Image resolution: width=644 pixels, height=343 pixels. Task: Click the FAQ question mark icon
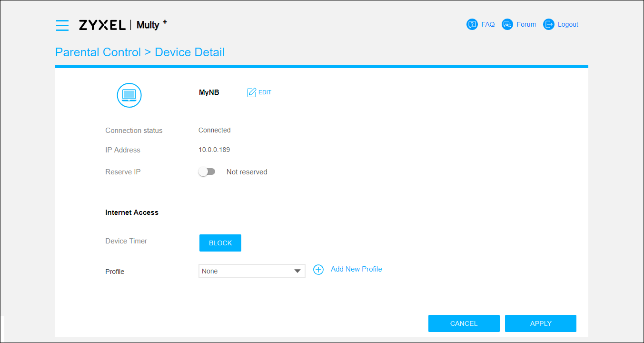[x=472, y=24]
